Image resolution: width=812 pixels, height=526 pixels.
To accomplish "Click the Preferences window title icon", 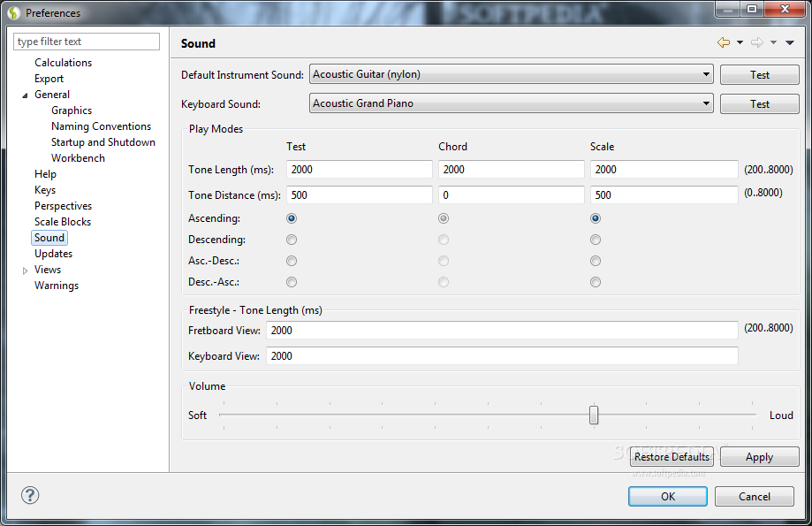I will (14, 12).
